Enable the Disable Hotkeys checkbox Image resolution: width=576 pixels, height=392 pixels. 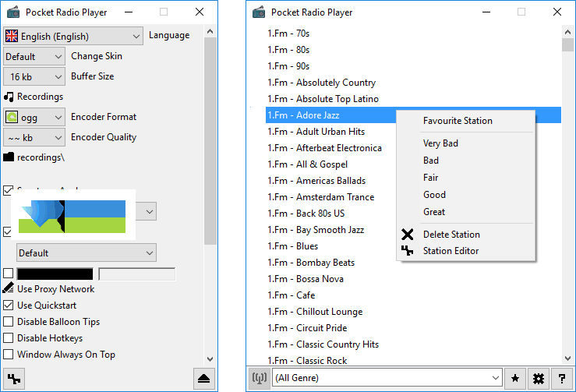8,337
